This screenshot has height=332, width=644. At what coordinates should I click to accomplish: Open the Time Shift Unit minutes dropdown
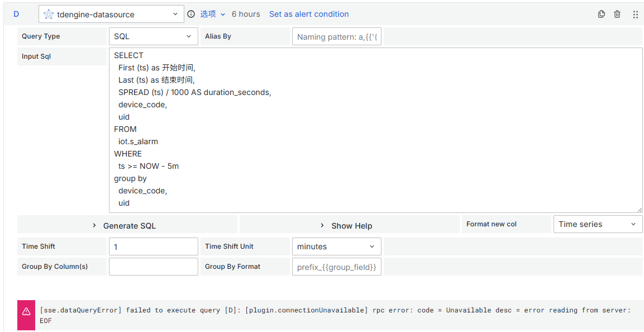(336, 246)
